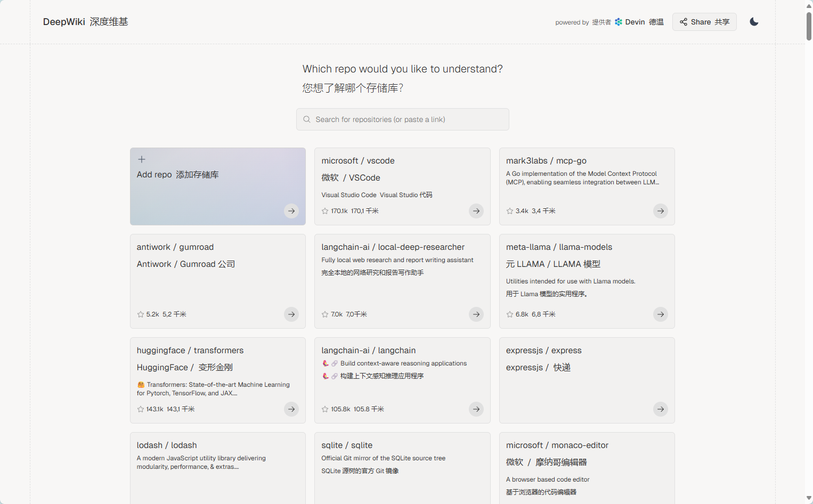Click star icon on vscode card
Viewport: 813px width, 504px height.
325,211
